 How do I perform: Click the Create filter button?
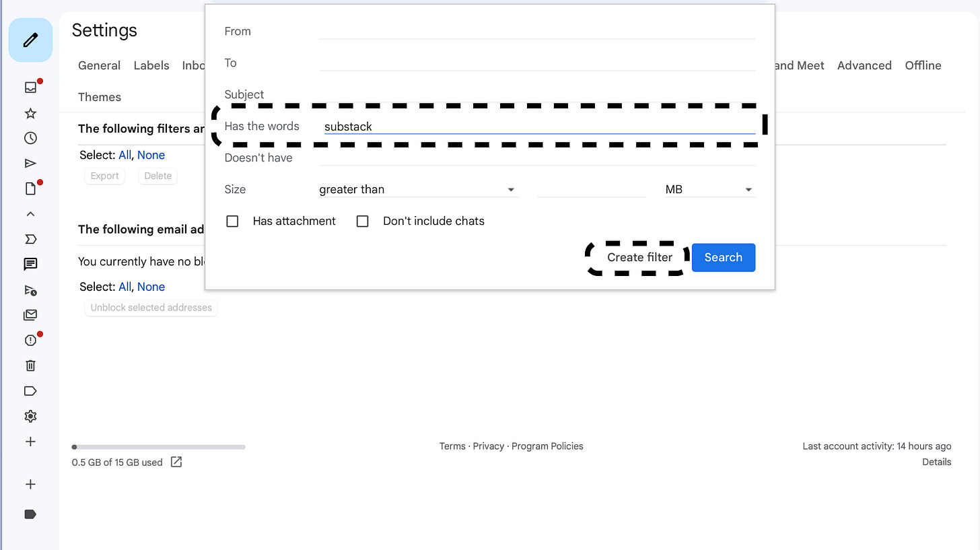[x=639, y=257]
